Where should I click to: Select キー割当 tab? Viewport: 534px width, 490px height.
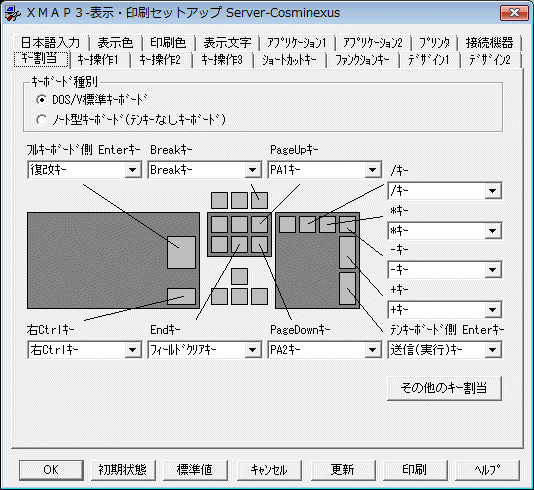(x=41, y=59)
